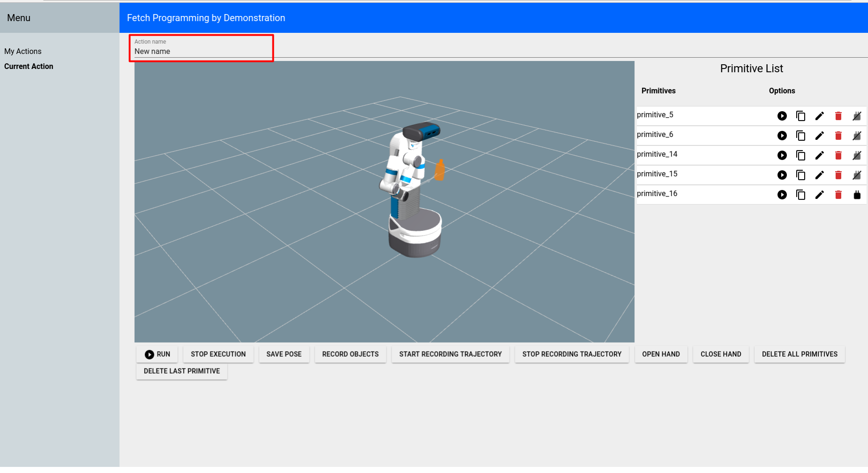Select Current Action in the sidebar menu
This screenshot has height=473, width=868.
(29, 67)
